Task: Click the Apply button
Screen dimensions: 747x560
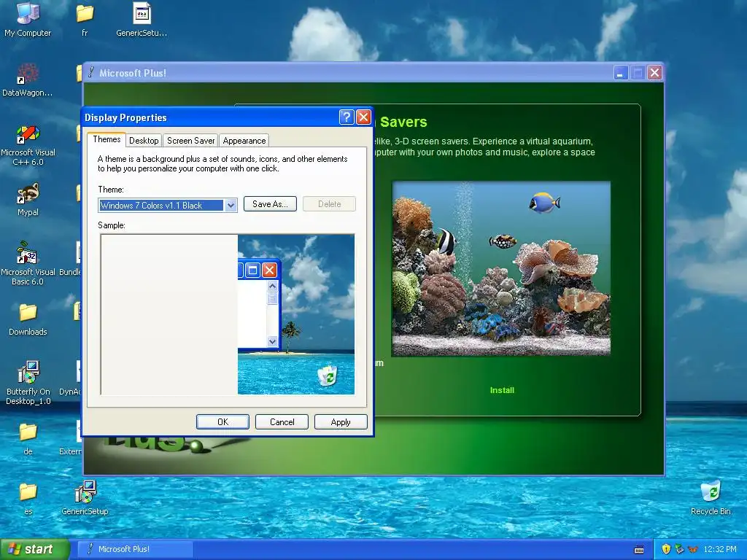Action: 341,422
